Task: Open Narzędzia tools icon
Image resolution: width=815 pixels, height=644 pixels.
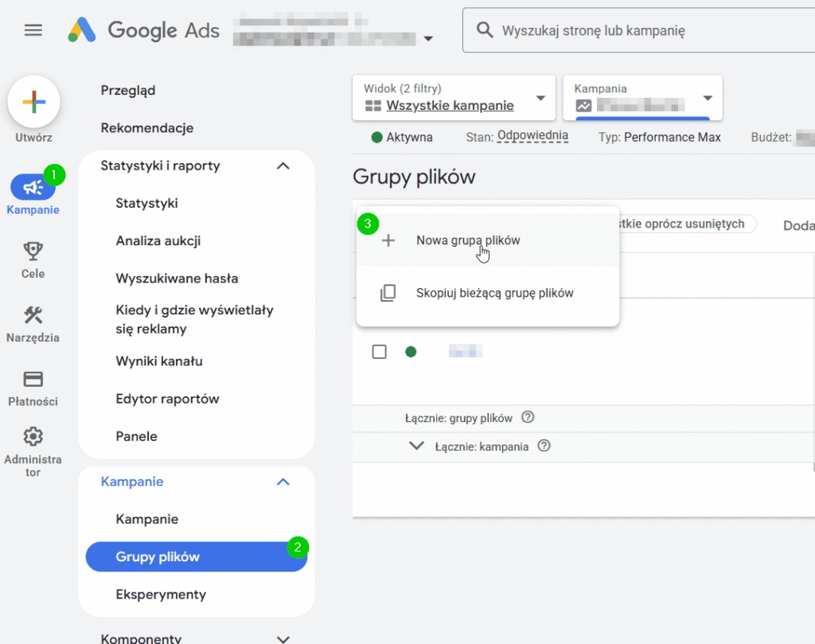Action: point(33,315)
